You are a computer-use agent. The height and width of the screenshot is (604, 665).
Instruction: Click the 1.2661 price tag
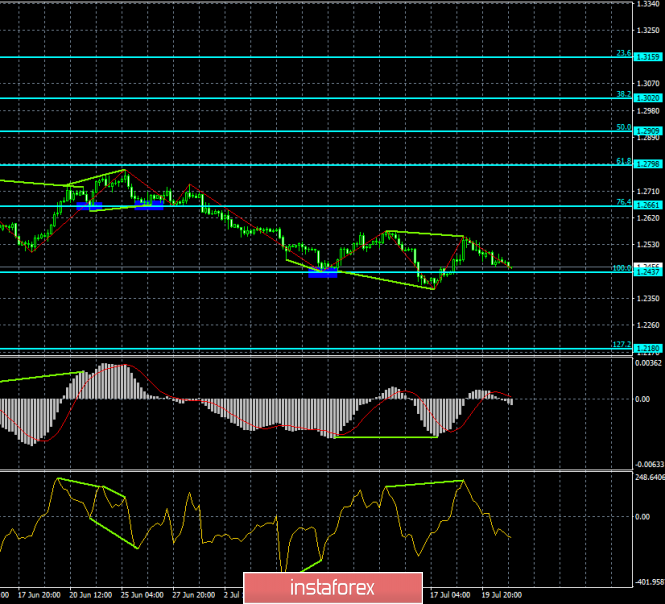pos(648,205)
